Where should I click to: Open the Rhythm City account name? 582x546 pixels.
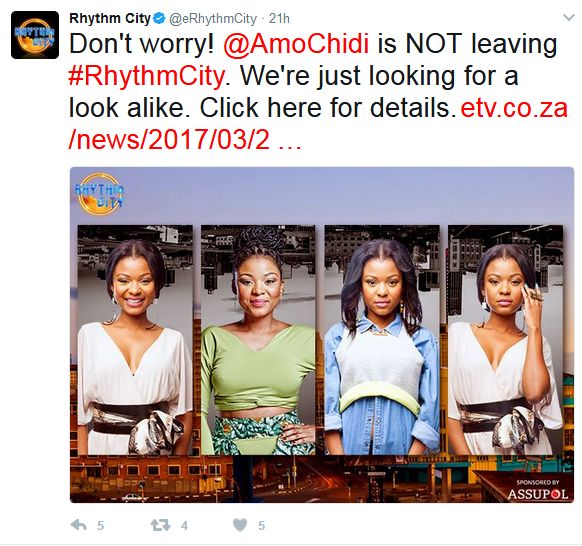[110, 18]
